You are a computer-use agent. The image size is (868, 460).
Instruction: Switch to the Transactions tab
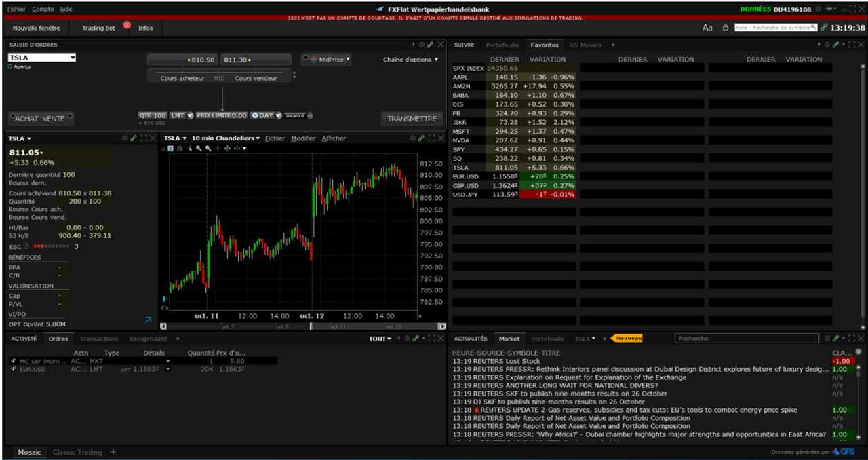pyautogui.click(x=99, y=339)
